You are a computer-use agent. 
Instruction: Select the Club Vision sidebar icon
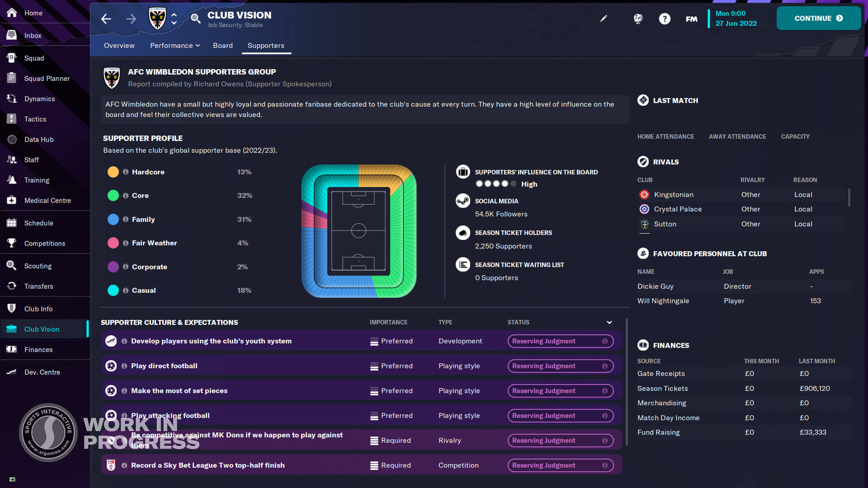[11, 328]
